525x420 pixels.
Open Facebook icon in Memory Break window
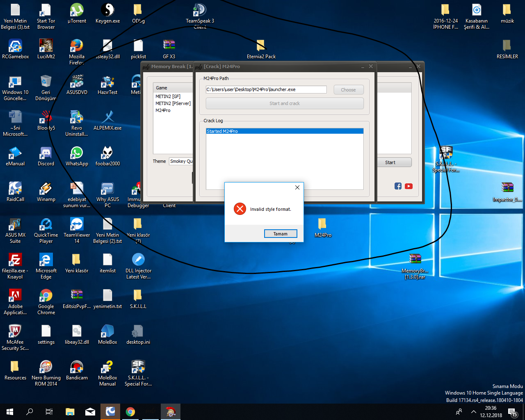[x=398, y=186]
